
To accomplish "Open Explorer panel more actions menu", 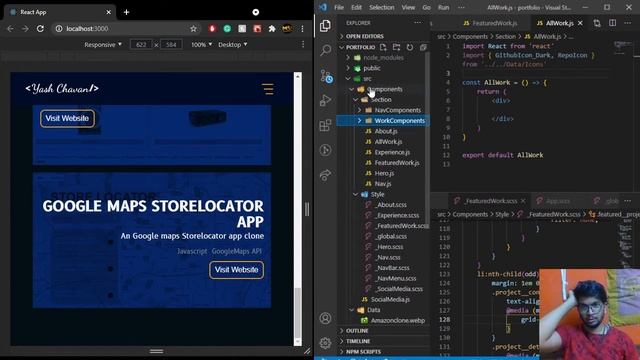I will tap(417, 23).
